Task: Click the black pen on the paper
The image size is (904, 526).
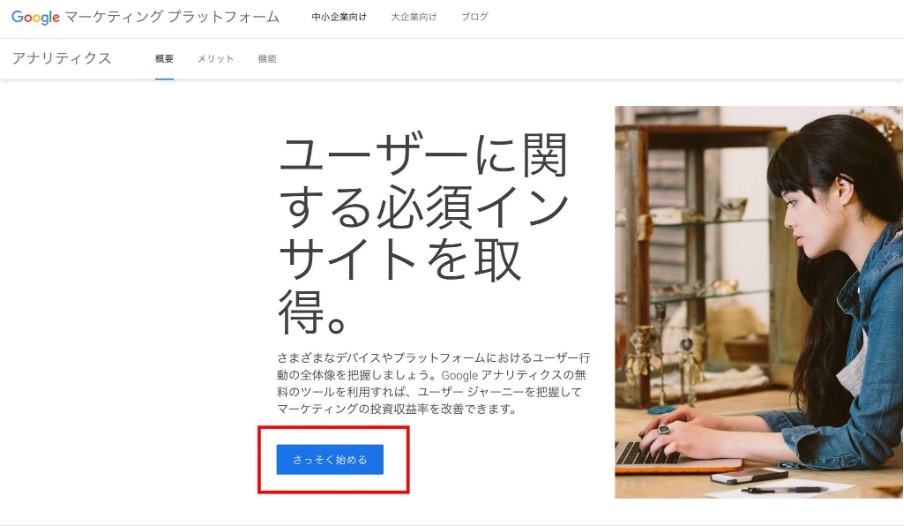Action: (784, 490)
